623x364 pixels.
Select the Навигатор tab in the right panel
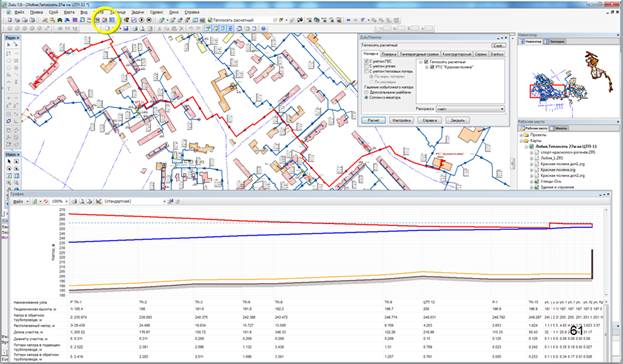[x=531, y=41]
